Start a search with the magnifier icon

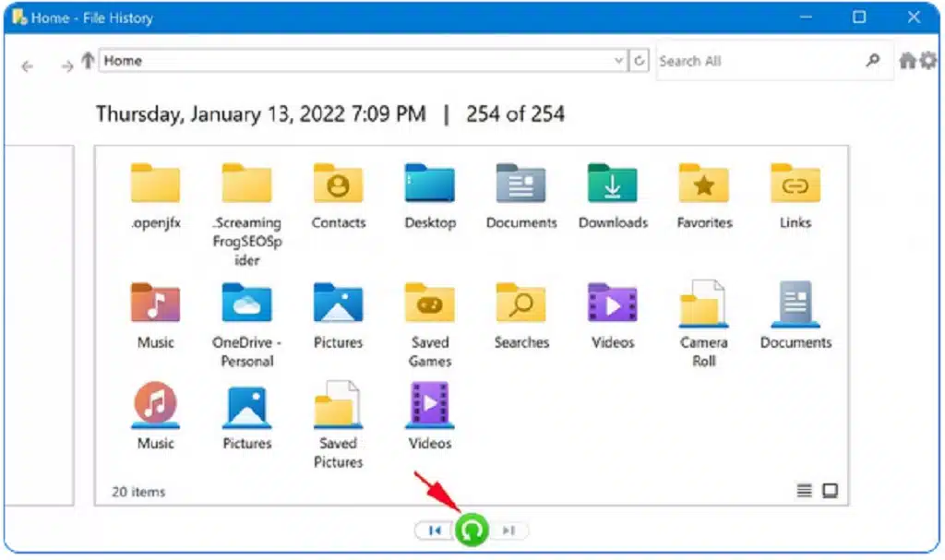[873, 60]
